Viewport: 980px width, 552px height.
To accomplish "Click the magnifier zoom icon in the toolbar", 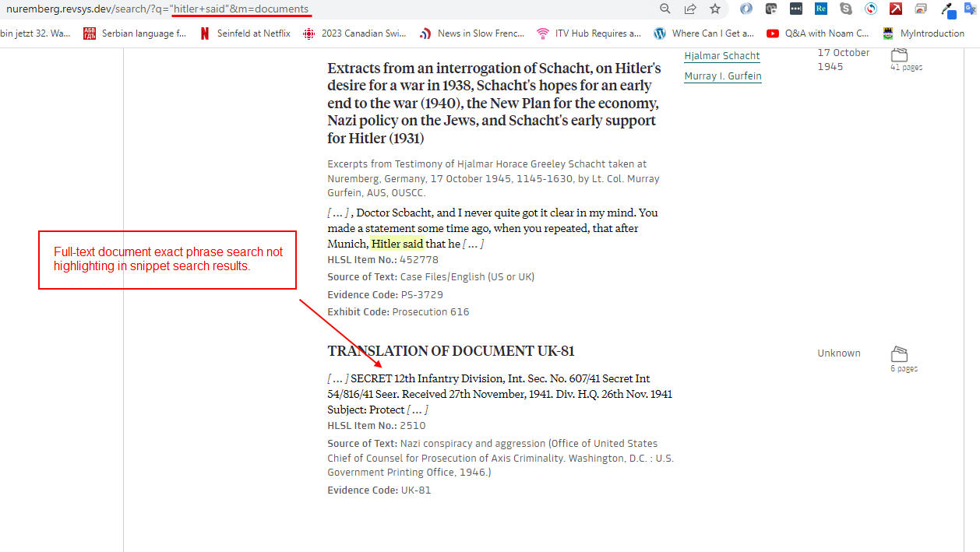I will pyautogui.click(x=664, y=9).
